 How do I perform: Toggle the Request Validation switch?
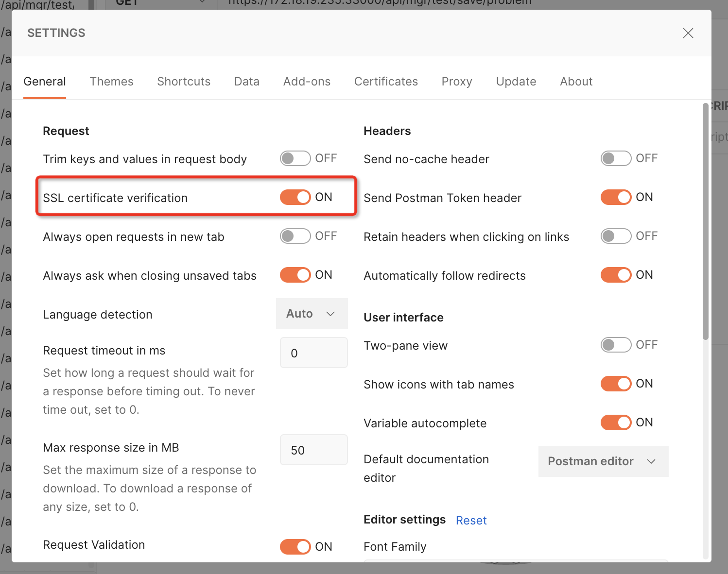point(295,547)
